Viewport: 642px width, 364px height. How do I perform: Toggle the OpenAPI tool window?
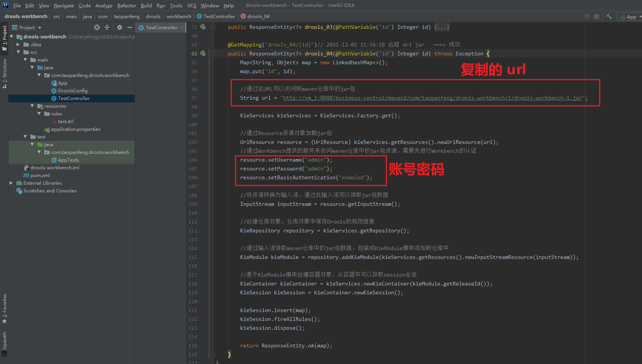pos(4,343)
